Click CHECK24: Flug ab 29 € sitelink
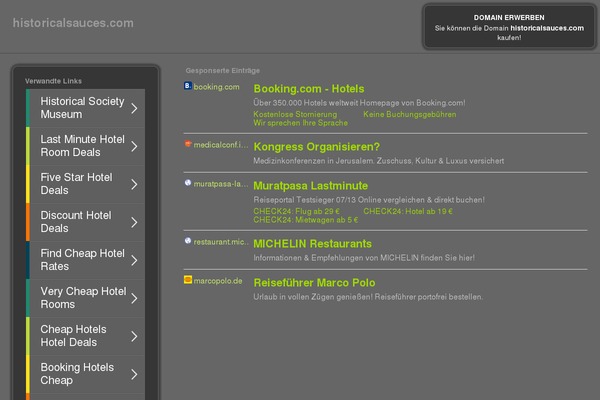The height and width of the screenshot is (400, 600). 296,211
